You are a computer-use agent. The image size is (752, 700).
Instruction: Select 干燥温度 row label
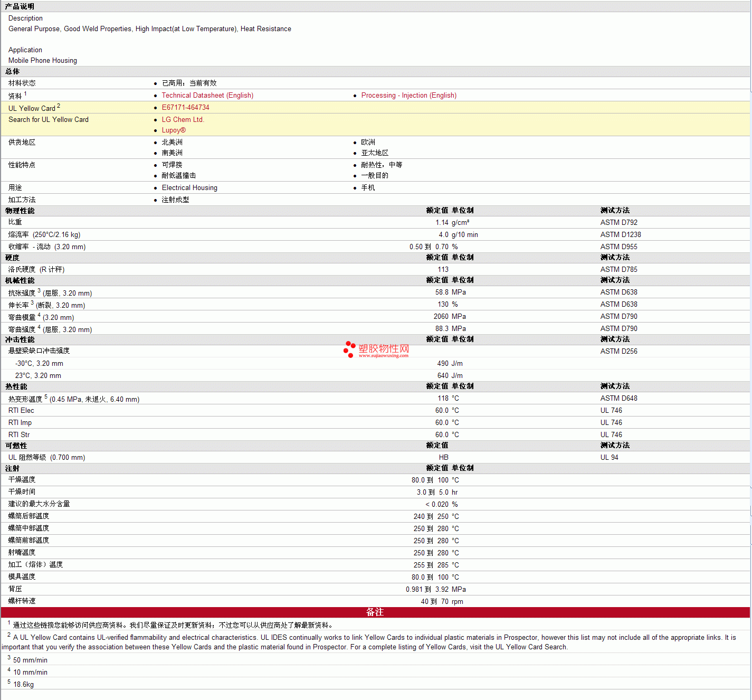[22, 480]
